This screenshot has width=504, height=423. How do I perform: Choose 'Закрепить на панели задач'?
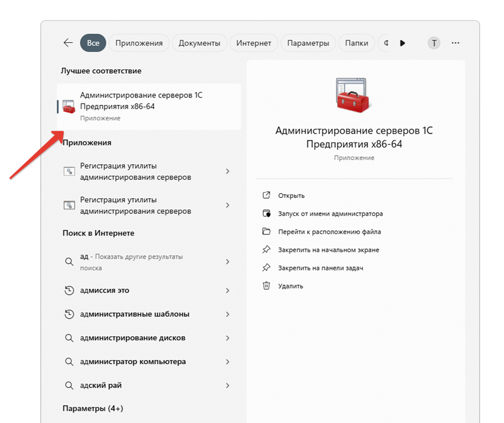(x=320, y=268)
